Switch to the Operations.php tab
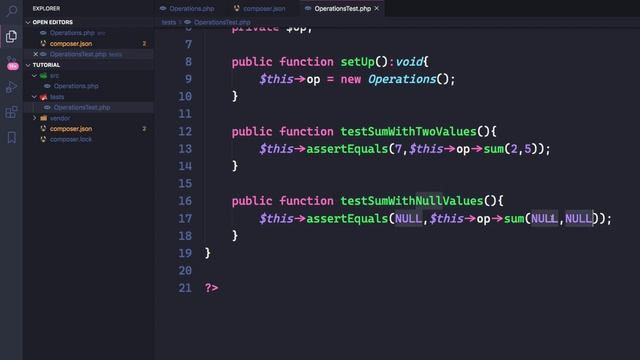640x360 pixels. 187,8
